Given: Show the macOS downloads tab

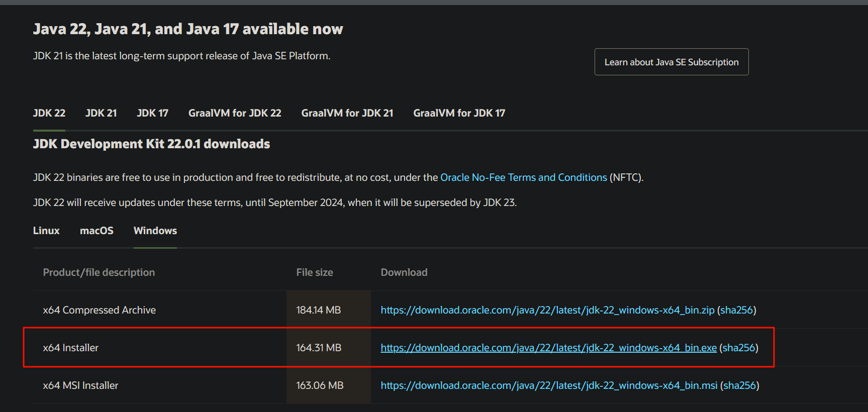Looking at the screenshot, I should point(97,231).
